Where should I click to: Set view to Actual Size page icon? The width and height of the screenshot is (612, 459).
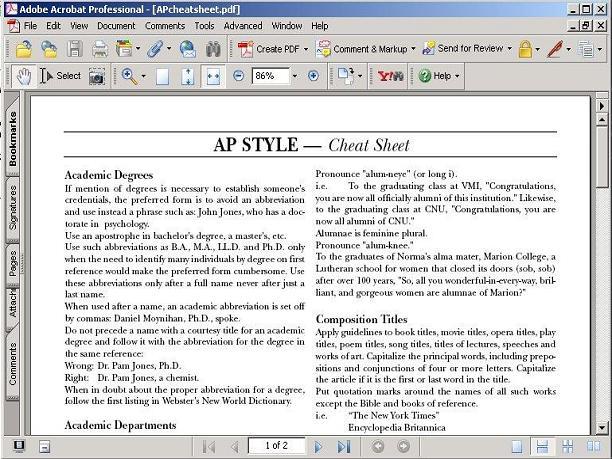point(162,76)
